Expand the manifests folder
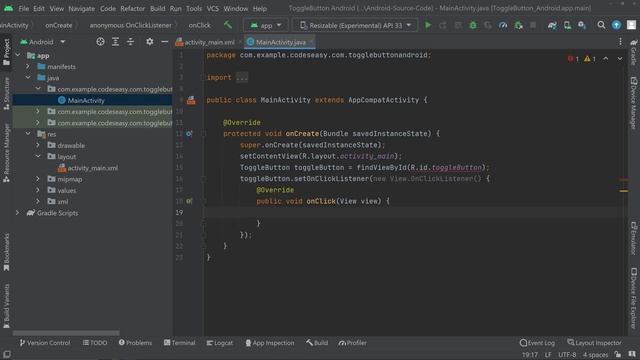This screenshot has width=640, height=360. pos(28,67)
